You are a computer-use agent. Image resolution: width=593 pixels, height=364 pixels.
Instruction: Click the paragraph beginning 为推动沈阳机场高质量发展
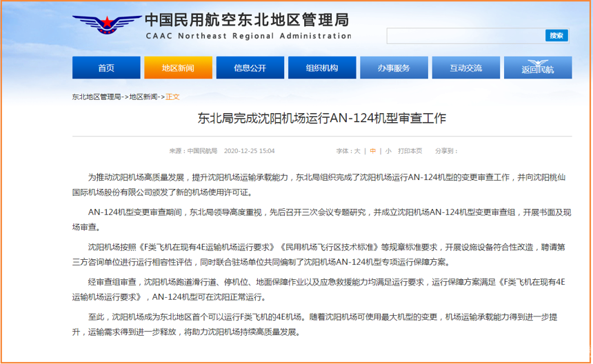point(319,185)
